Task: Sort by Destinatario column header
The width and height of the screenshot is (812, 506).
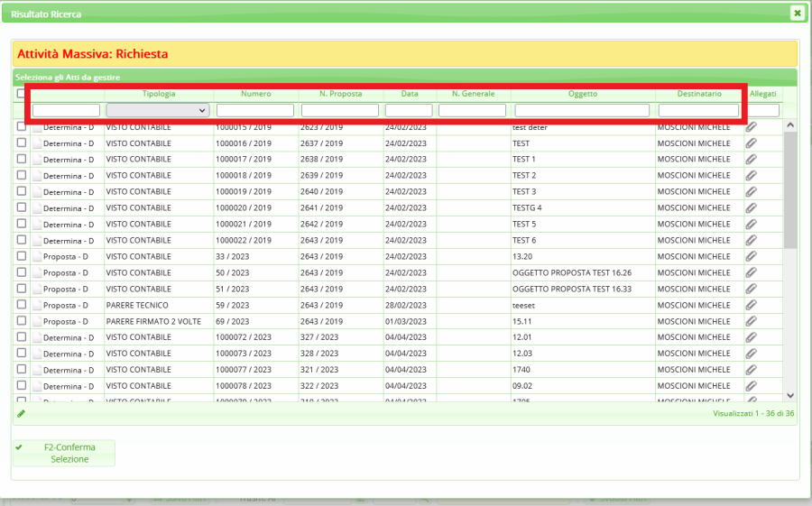Action: [x=699, y=94]
